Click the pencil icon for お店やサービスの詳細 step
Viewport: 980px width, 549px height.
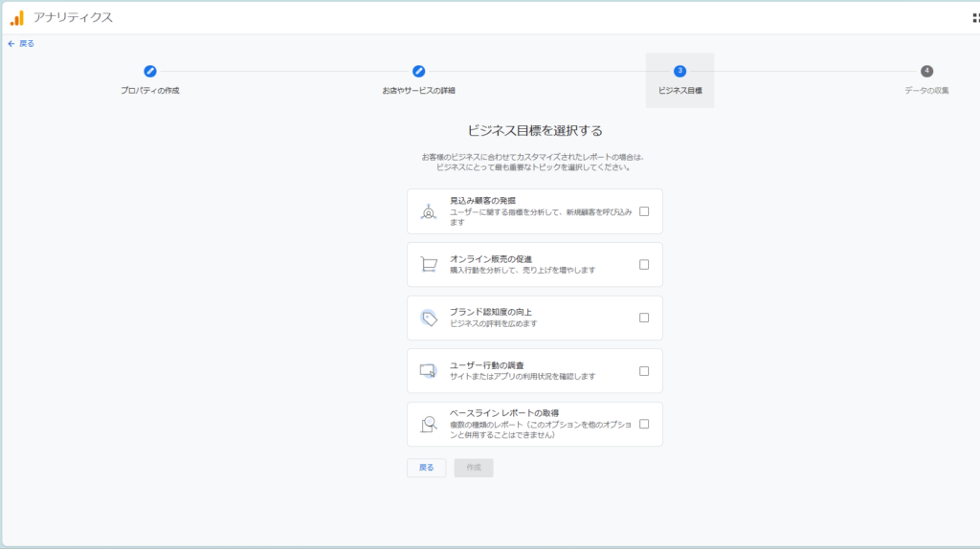(x=418, y=71)
